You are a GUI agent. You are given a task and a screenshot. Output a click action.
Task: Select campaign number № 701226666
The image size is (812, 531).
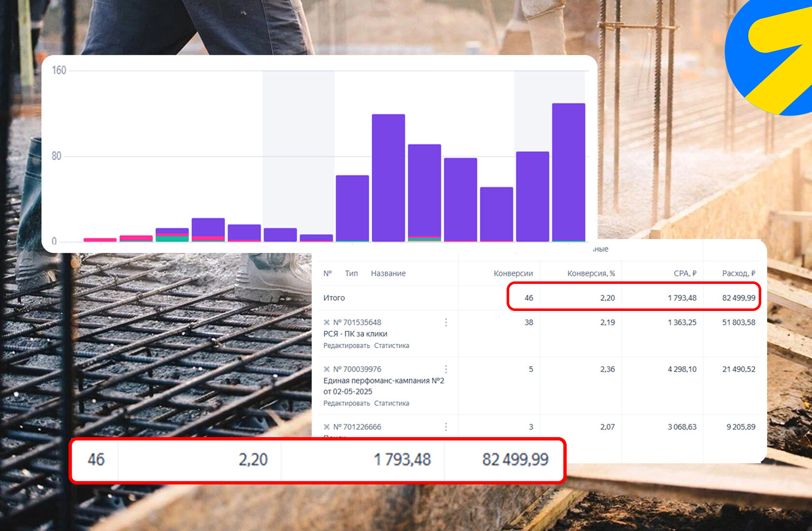pos(357,427)
